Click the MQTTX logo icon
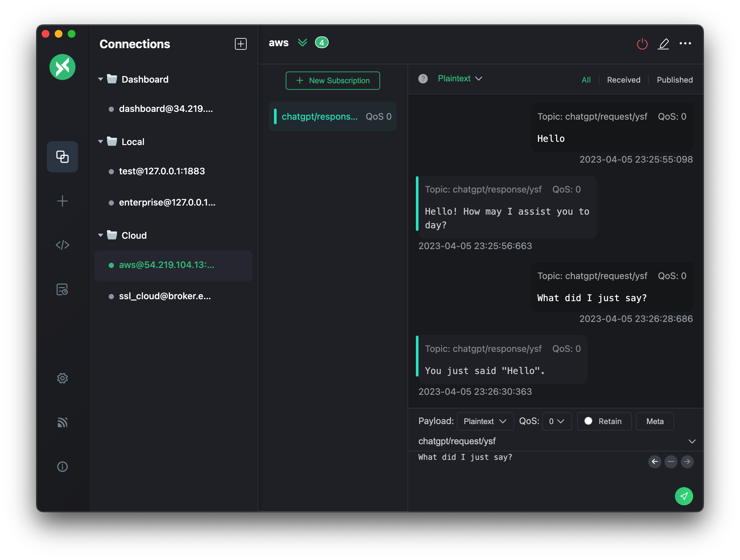The height and width of the screenshot is (560, 740). tap(62, 67)
